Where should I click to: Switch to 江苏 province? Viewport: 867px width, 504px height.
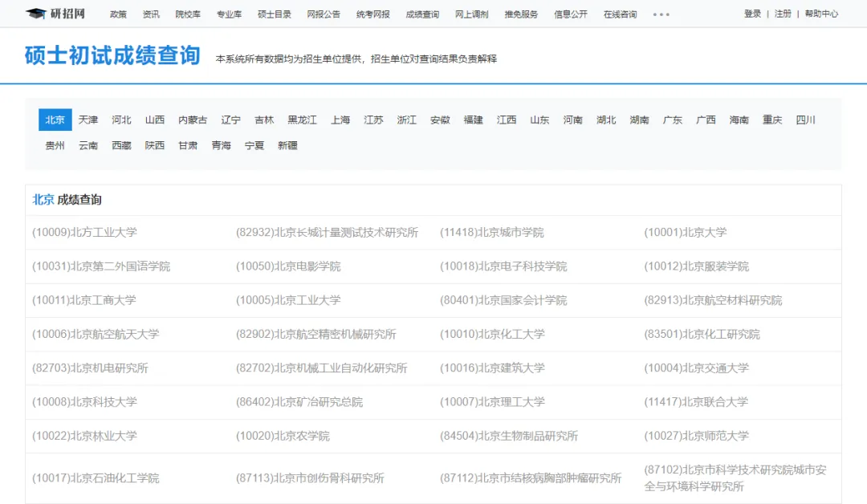(374, 120)
